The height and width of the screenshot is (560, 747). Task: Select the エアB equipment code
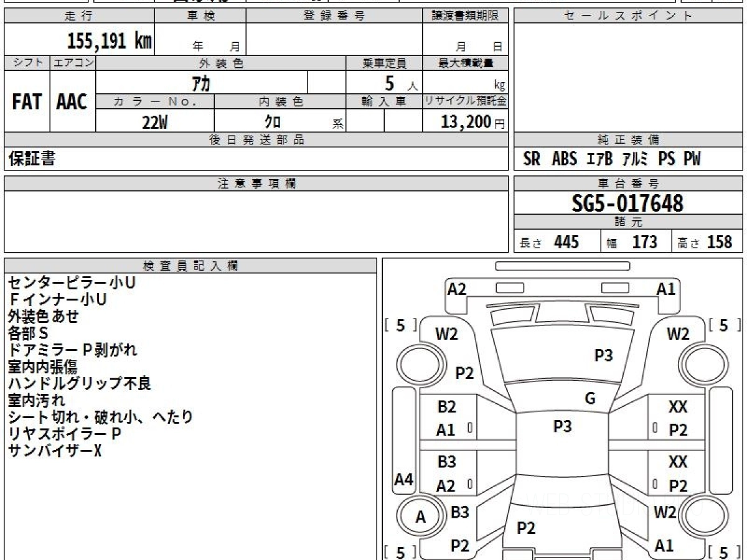(600, 159)
